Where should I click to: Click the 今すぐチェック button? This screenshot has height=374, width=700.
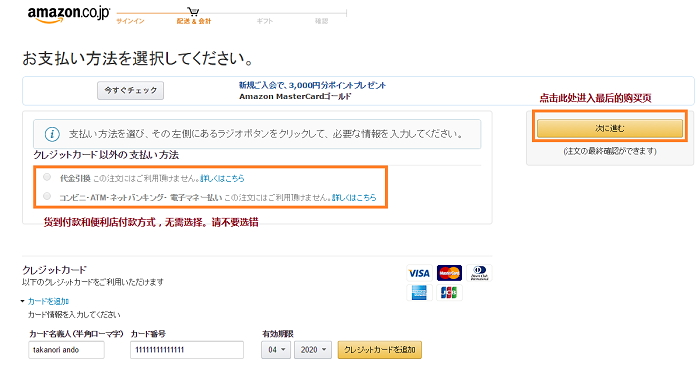(130, 90)
